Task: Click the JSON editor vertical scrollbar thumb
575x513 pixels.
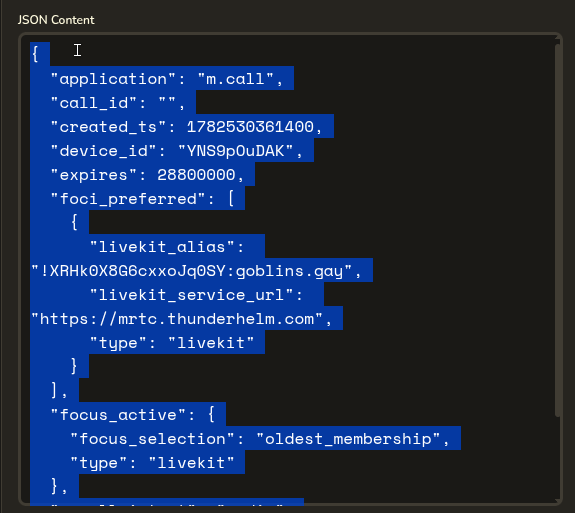Action: pos(557,230)
